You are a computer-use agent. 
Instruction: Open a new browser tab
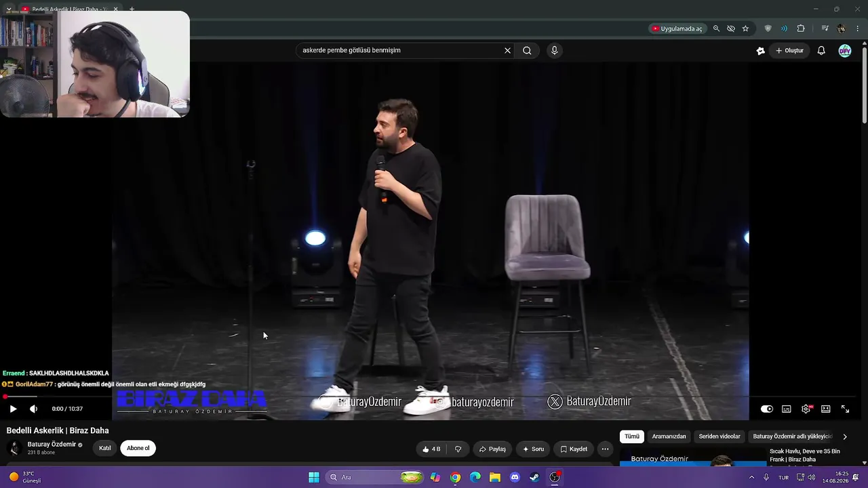click(132, 9)
